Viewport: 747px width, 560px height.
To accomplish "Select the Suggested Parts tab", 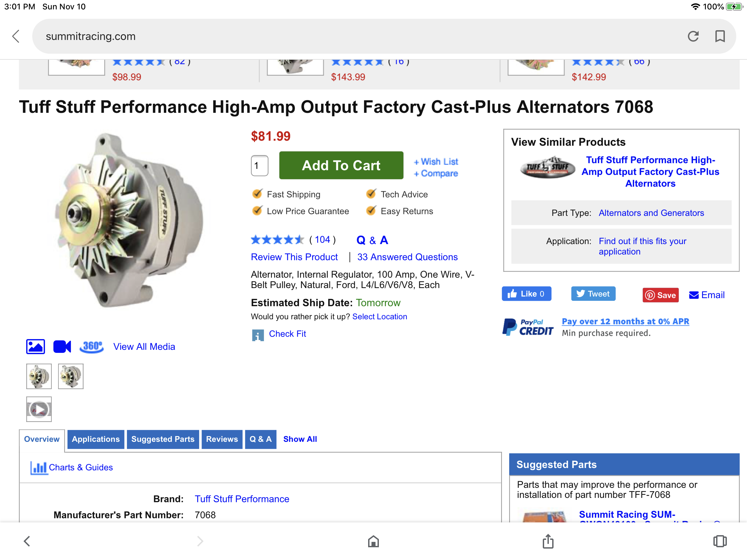I will [163, 439].
